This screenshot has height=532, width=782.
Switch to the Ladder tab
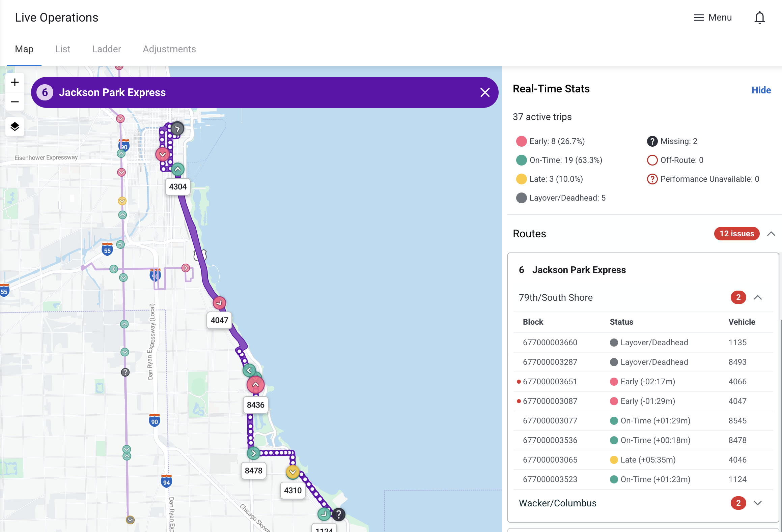(106, 49)
